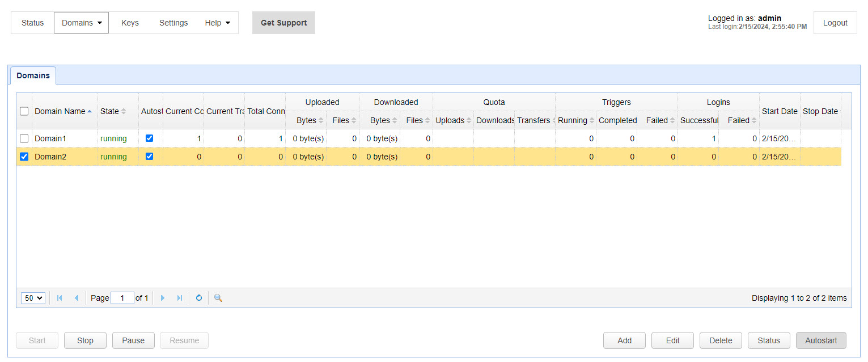Go to the next page arrow
868x362 pixels.
[x=163, y=297]
